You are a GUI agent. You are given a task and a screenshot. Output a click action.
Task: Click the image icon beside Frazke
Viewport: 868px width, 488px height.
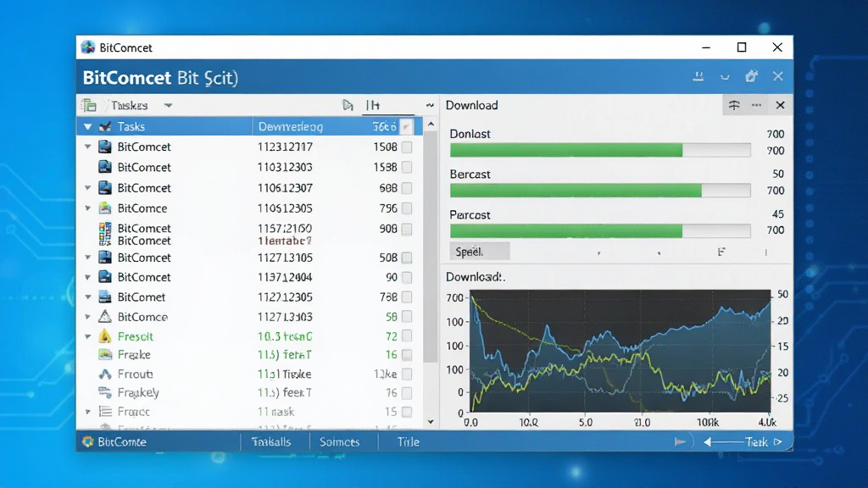pyautogui.click(x=105, y=354)
